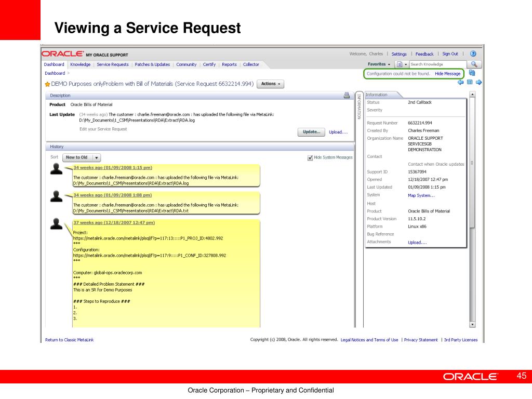Screen dimensions: 532x399
Task: Click the "Contact when Oracle updates" text
Action: pos(436,164)
